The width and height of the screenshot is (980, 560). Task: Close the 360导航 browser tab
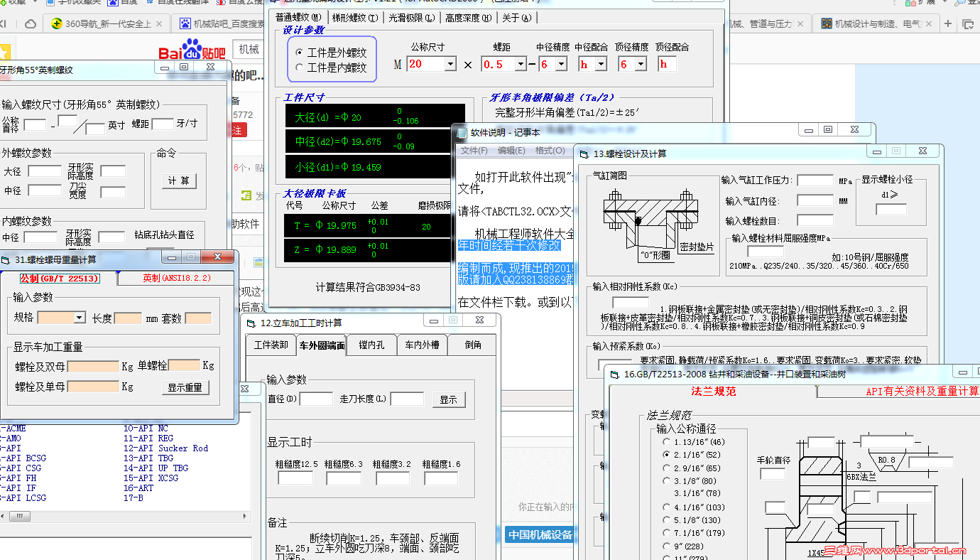(x=159, y=23)
